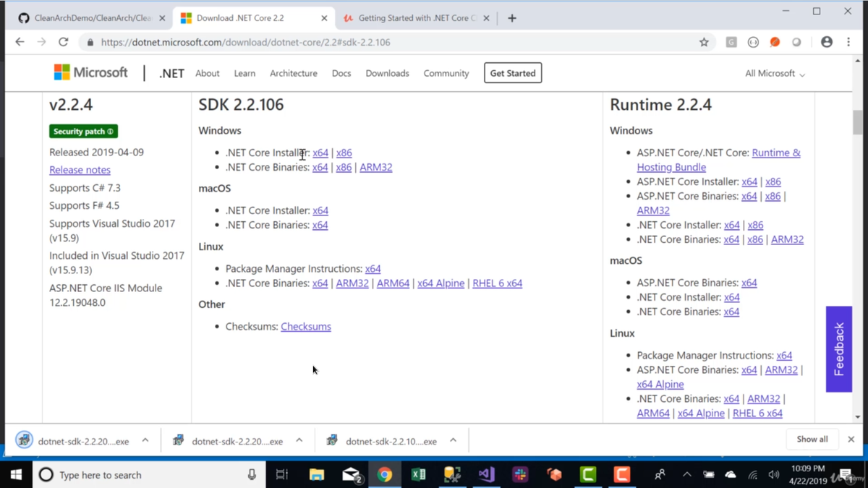This screenshot has width=868, height=488.
Task: Switch to CleanArchDemo GitHub tab
Action: click(x=90, y=18)
